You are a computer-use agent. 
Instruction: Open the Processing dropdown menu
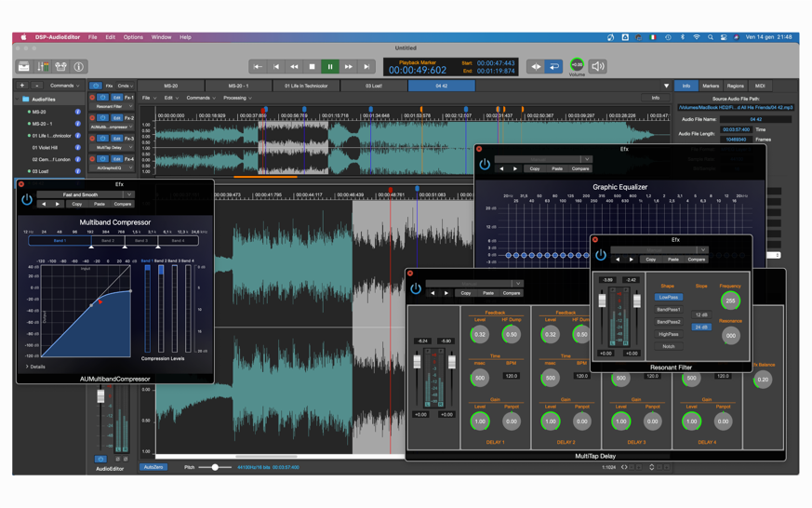tap(237, 98)
